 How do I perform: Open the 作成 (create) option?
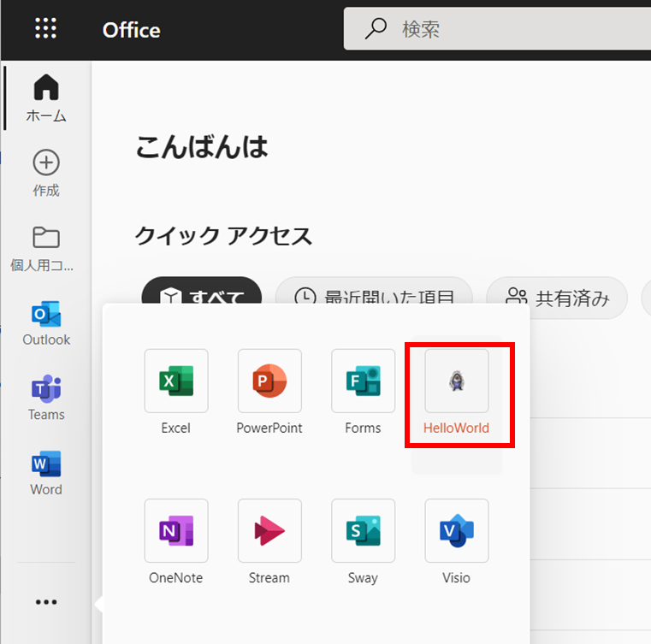46,173
